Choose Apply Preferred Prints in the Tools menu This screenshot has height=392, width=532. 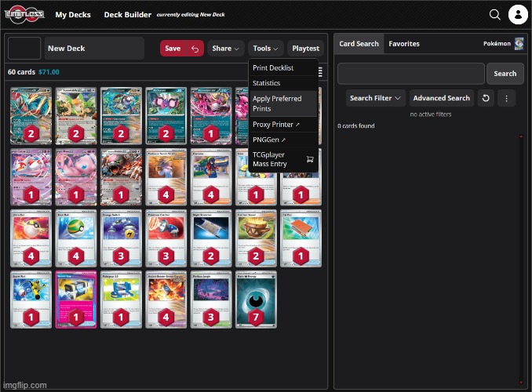coord(283,103)
